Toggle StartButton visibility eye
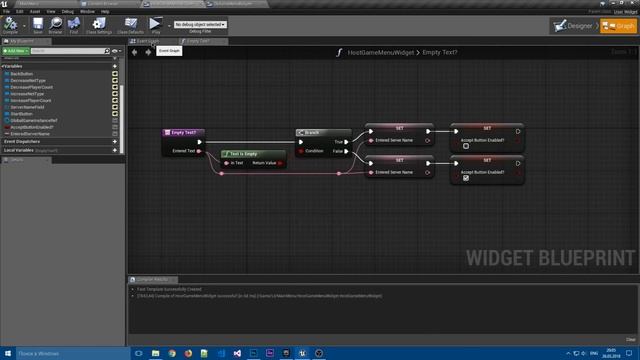The width and height of the screenshot is (640, 360). point(115,113)
